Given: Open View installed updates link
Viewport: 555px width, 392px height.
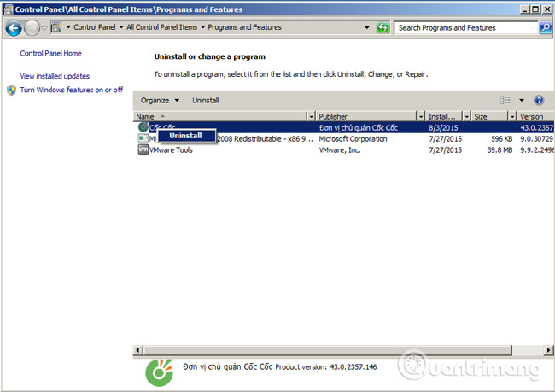Looking at the screenshot, I should point(55,76).
